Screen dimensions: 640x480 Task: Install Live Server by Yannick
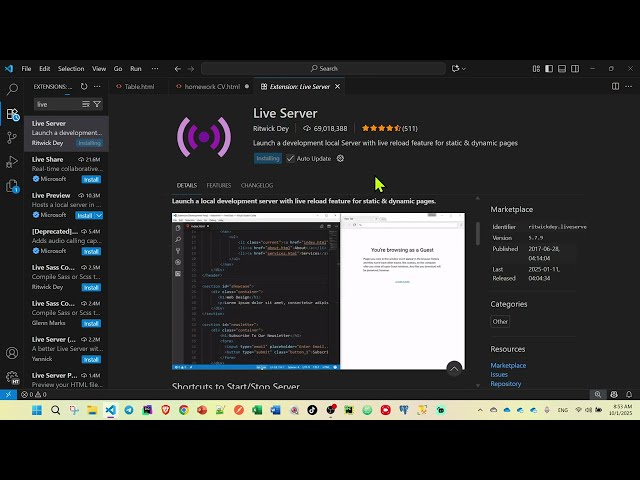[91, 360]
